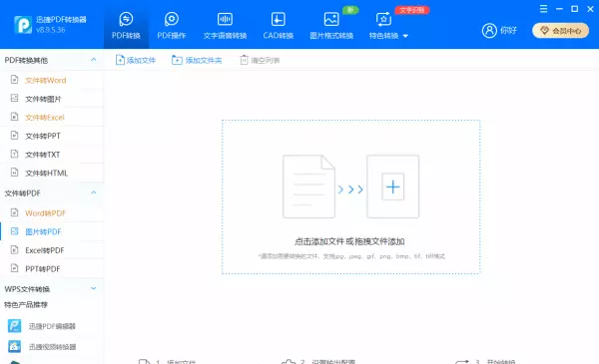Click the 你好 greeting text
The width and height of the screenshot is (599, 364).
[x=508, y=31]
